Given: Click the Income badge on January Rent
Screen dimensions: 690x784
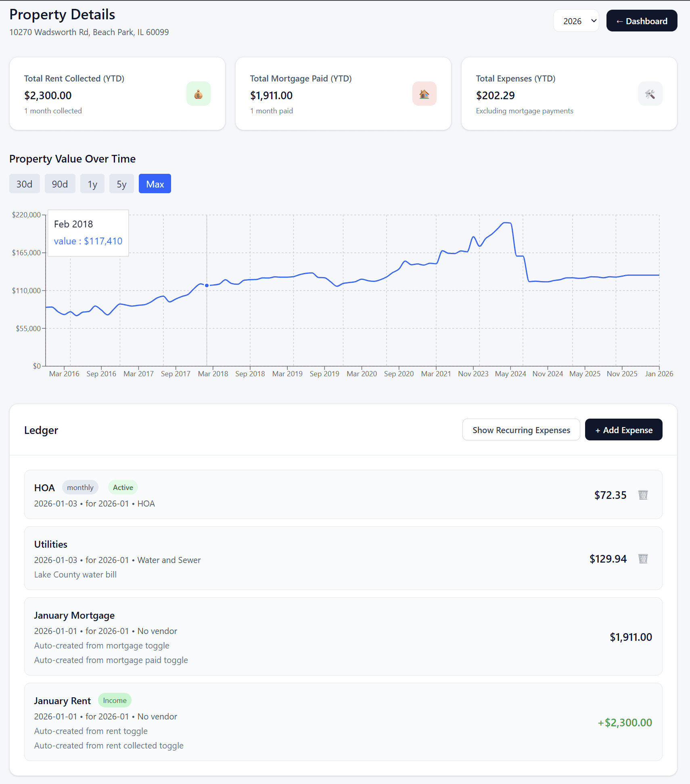Looking at the screenshot, I should coord(115,700).
